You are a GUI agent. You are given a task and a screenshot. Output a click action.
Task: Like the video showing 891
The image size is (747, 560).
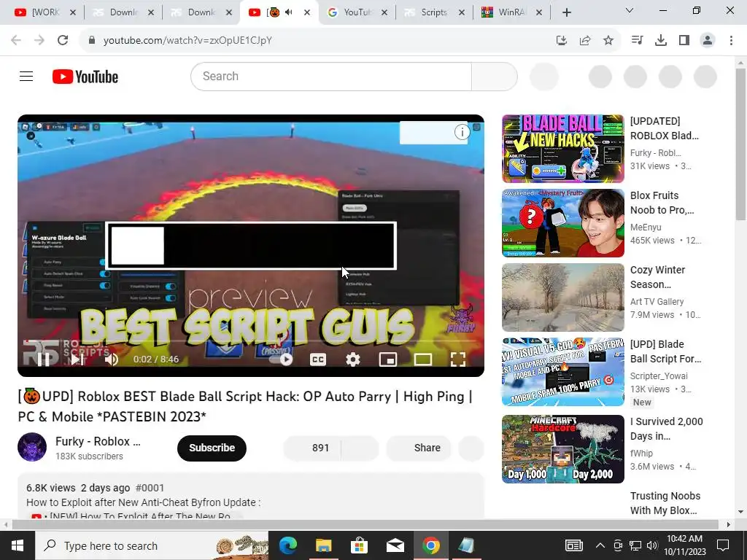coord(312,448)
